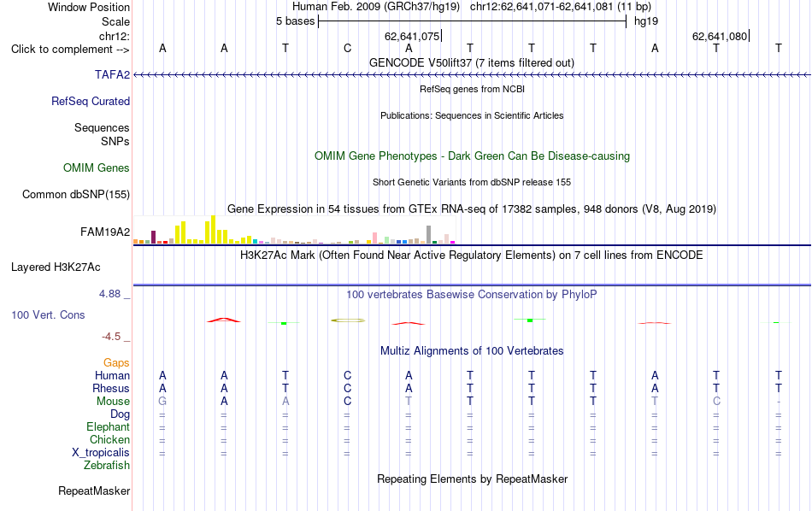
Task: Click the PhyloP 4.88 upper scale value
Action: coord(109,294)
